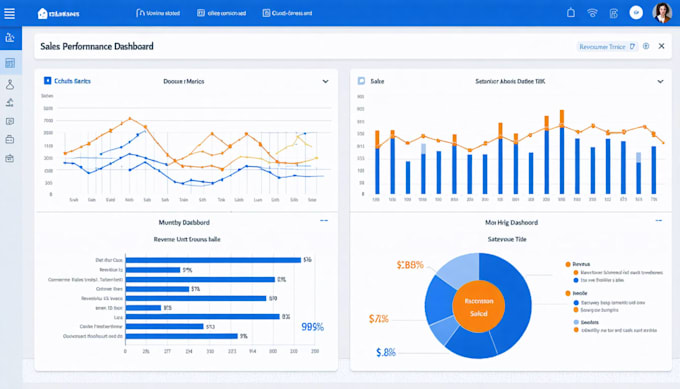This screenshot has width=680, height=389.
Task: Click the circled plus icon in the header
Action: (x=646, y=46)
